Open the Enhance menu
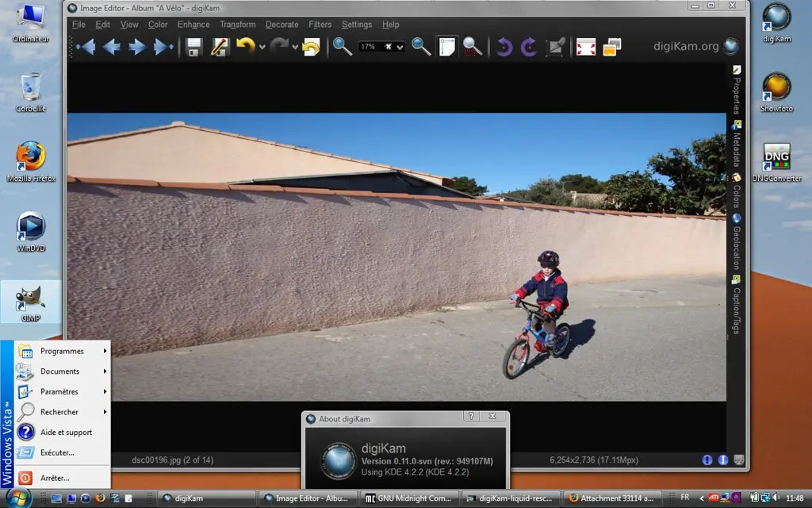Screen dimensions: 812x508 coord(193,25)
